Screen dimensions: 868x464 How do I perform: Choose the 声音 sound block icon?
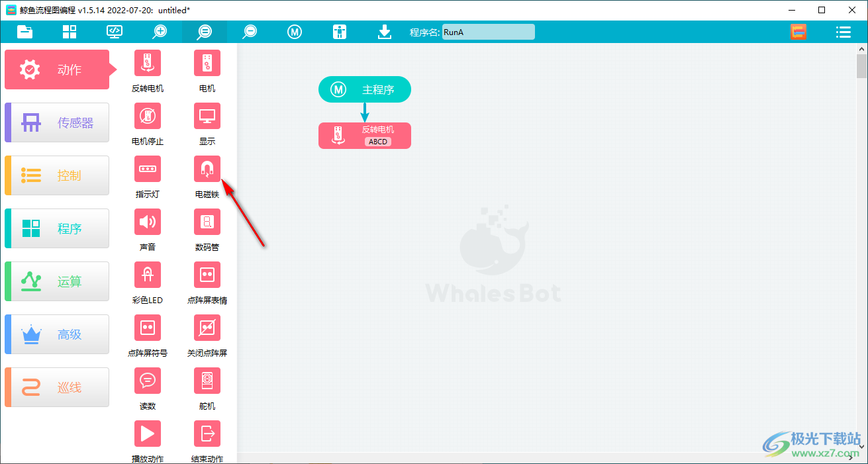click(x=147, y=222)
